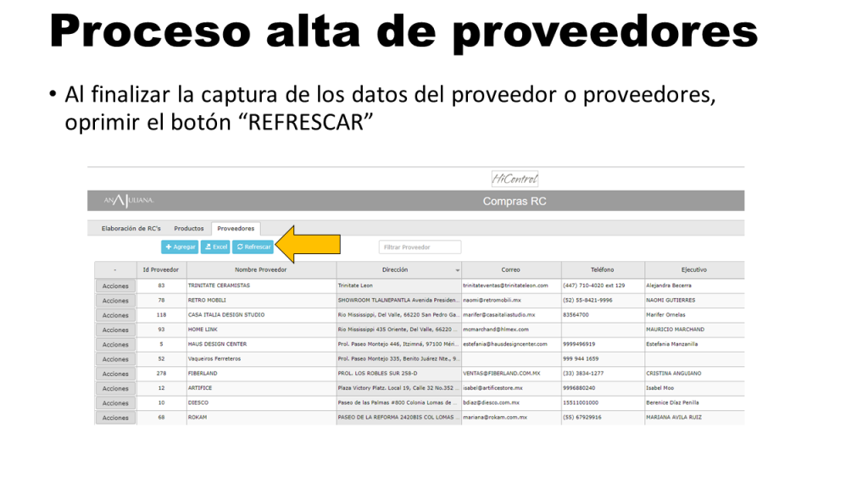Sort by Id Proveedor column header
868x488 pixels.
click(x=160, y=269)
